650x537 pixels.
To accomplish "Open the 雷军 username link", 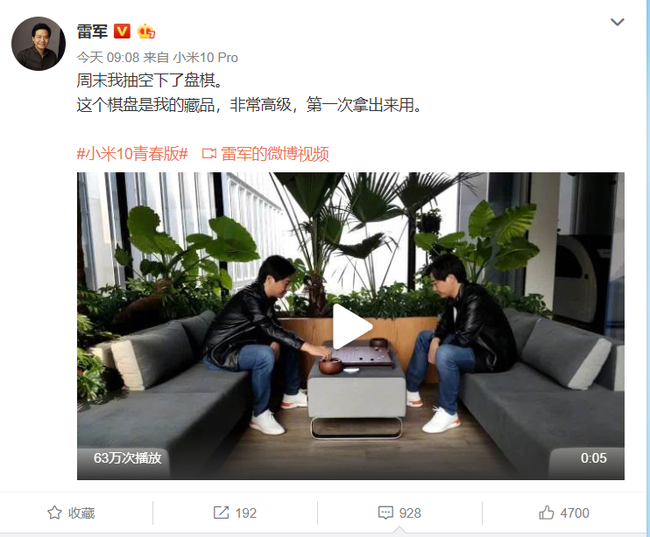I will click(92, 32).
